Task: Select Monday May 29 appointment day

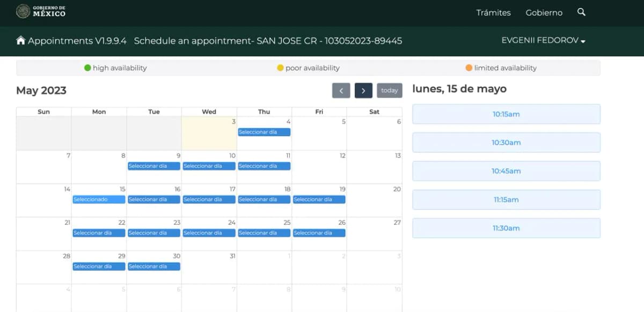Action: [x=99, y=266]
